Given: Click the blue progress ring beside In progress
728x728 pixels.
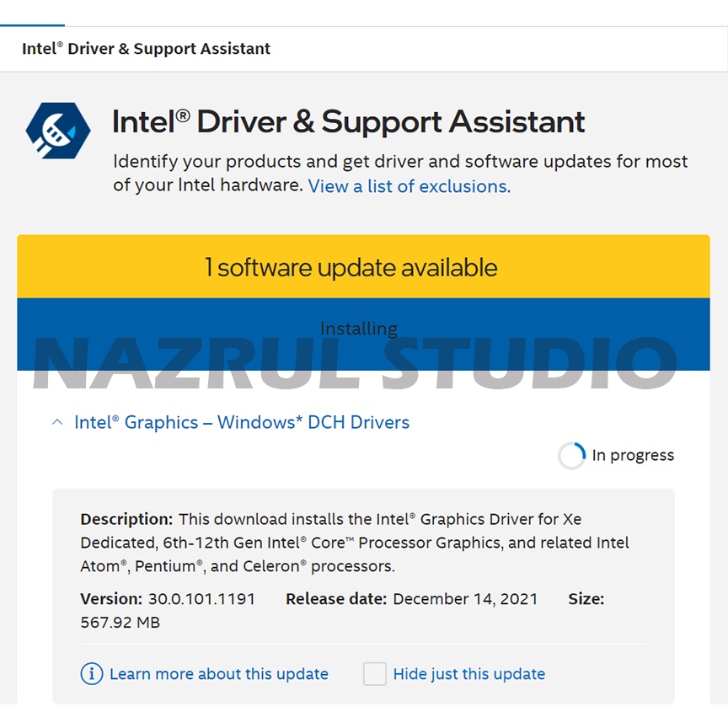Looking at the screenshot, I should [x=571, y=455].
